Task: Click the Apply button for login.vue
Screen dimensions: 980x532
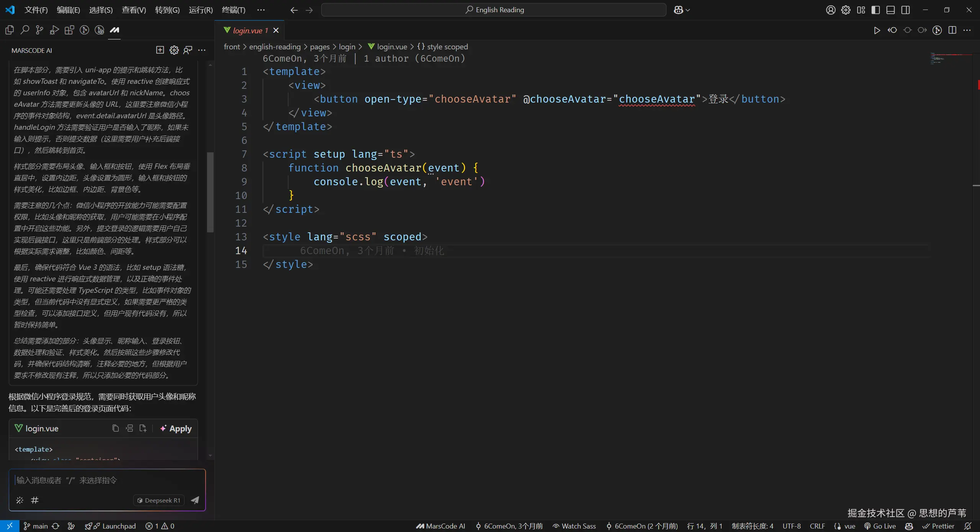Action: click(x=176, y=428)
